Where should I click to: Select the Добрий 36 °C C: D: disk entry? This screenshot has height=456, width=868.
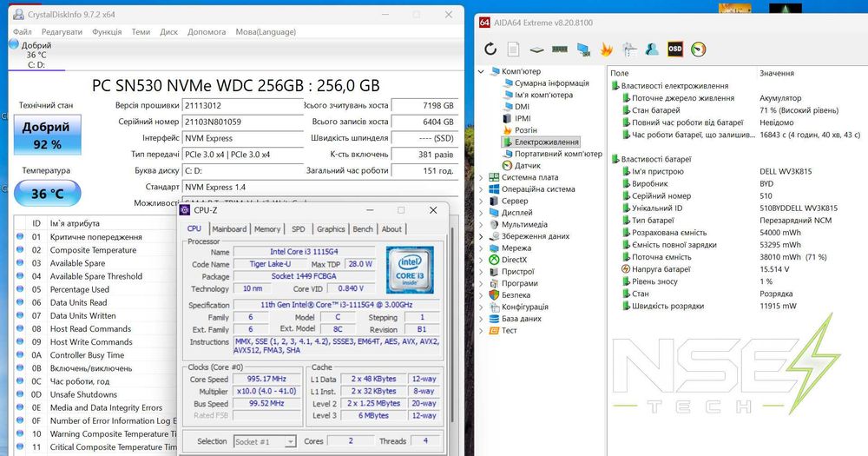pyautogui.click(x=36, y=55)
